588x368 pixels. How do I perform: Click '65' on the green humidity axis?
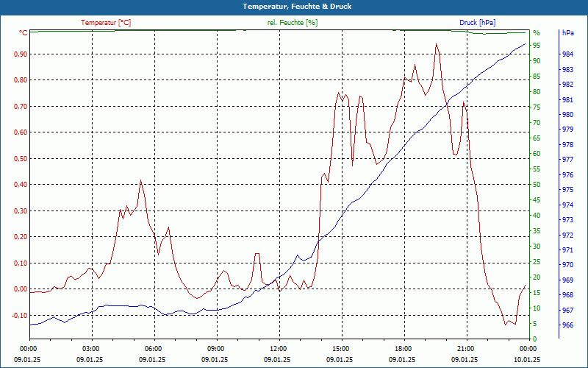tap(537, 138)
